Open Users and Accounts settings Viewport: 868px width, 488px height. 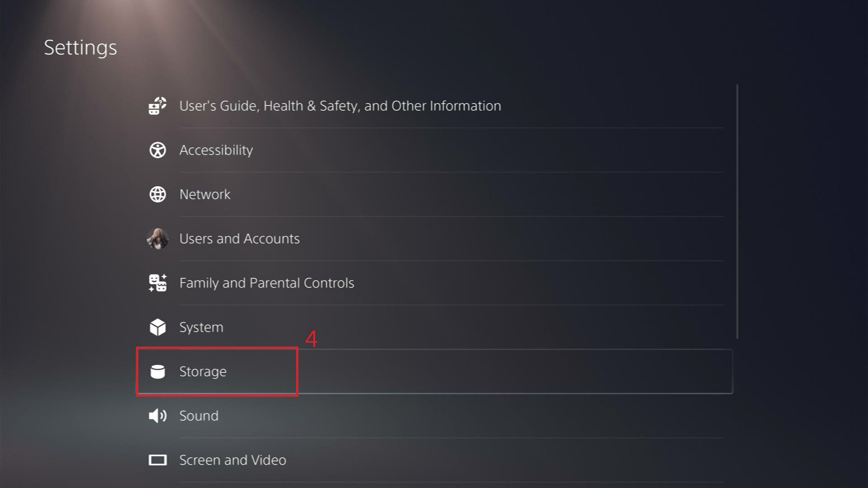240,238
